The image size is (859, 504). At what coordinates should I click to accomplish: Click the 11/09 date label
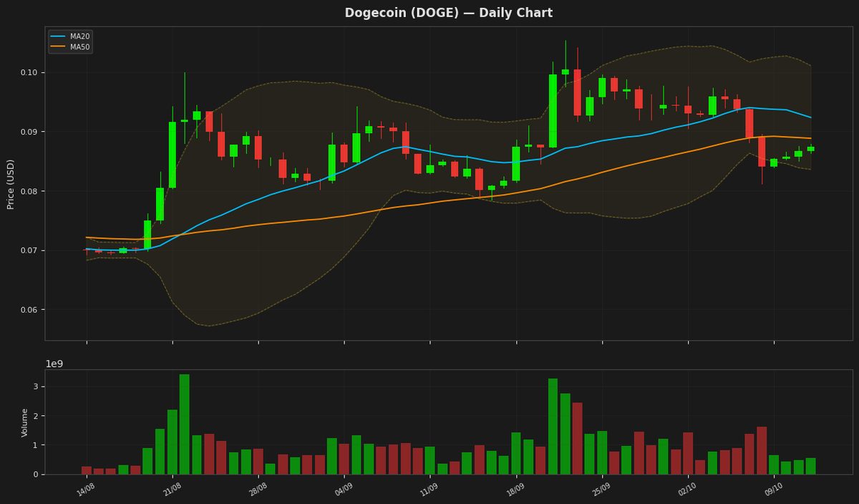428,489
